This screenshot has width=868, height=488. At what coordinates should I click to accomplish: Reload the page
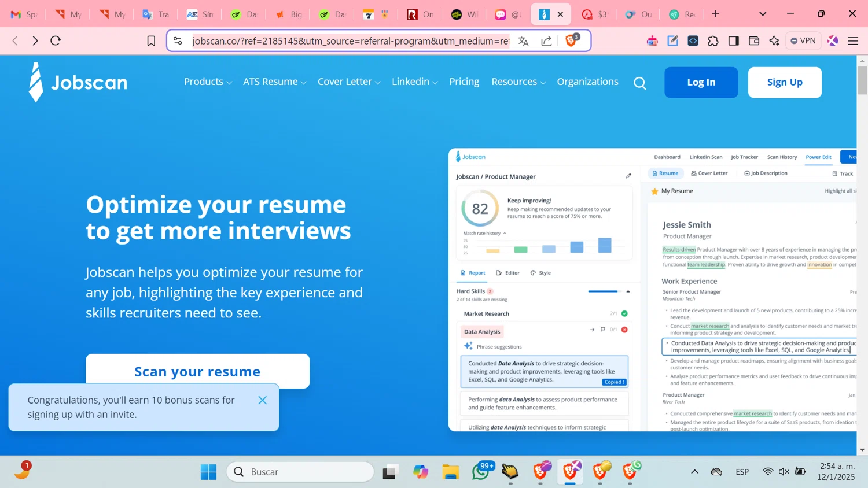pyautogui.click(x=56, y=40)
